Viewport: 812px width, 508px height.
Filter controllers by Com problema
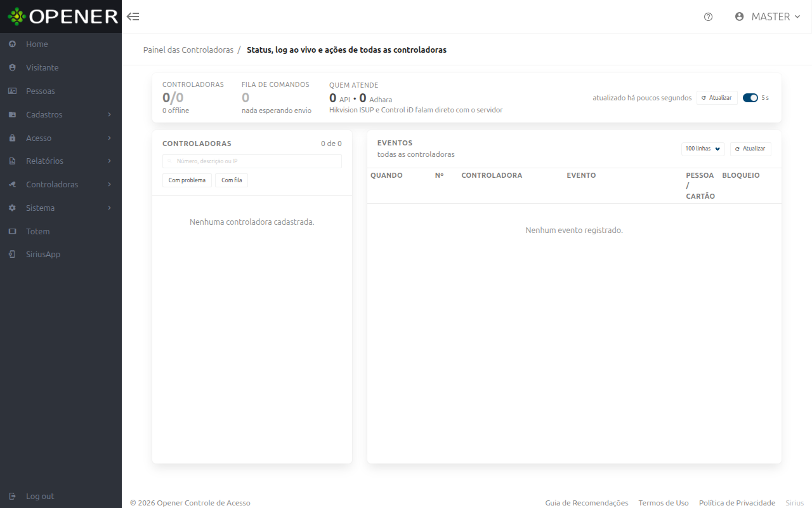187,180
